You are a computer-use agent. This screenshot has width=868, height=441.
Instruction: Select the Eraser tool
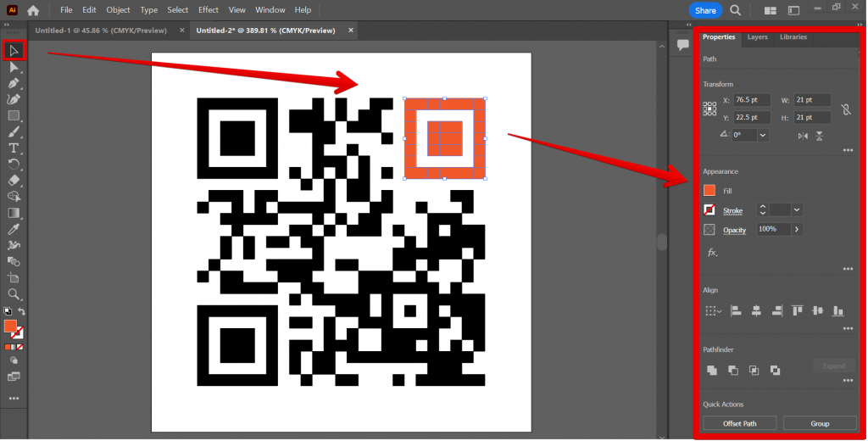click(14, 180)
